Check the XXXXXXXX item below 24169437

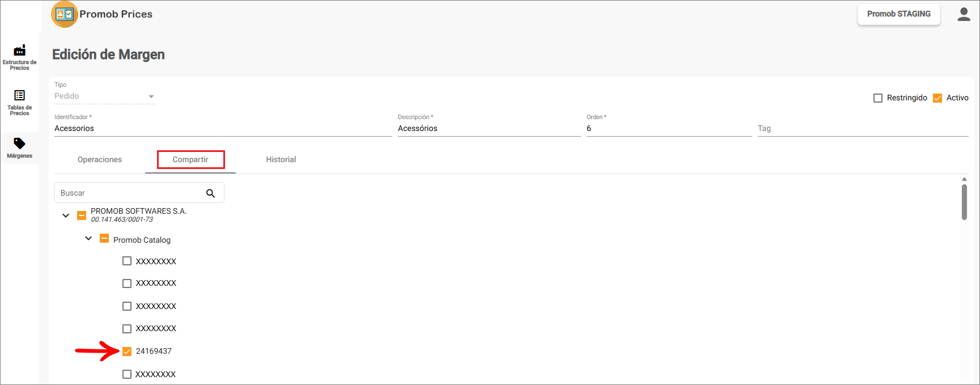click(x=127, y=374)
